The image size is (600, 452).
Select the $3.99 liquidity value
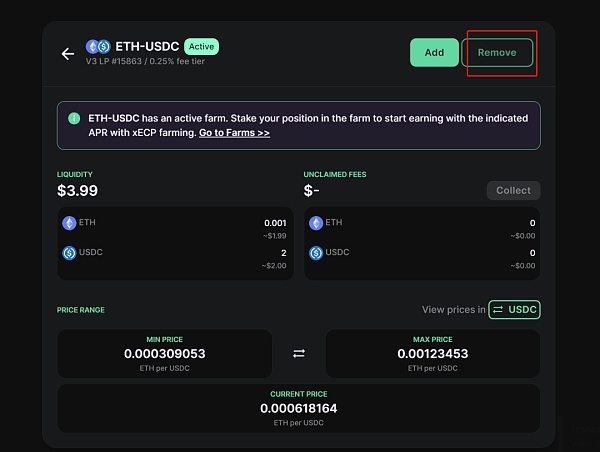pos(77,191)
